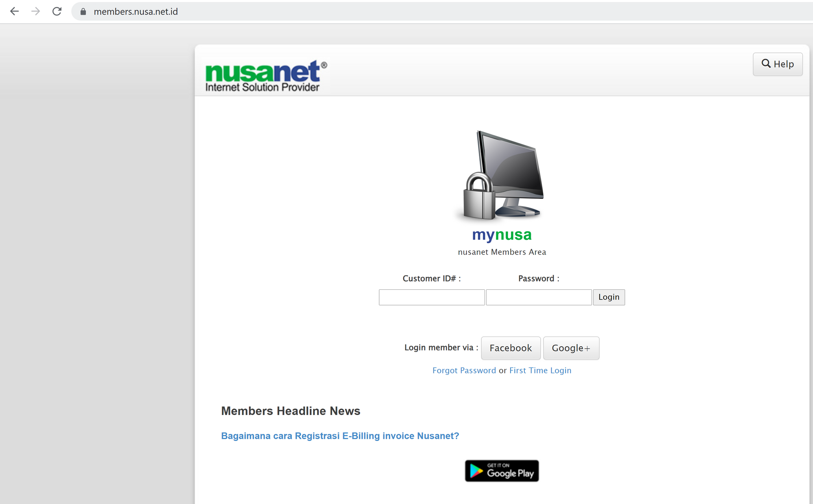Click the 'nusanet Members Area' subtitle
The width and height of the screenshot is (813, 504).
(x=502, y=252)
